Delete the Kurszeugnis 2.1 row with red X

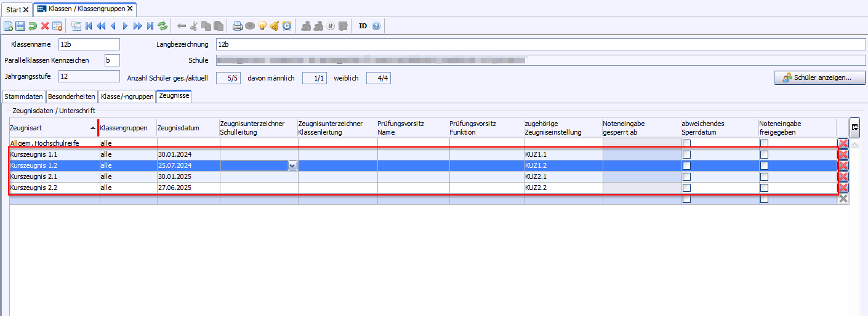tap(843, 176)
